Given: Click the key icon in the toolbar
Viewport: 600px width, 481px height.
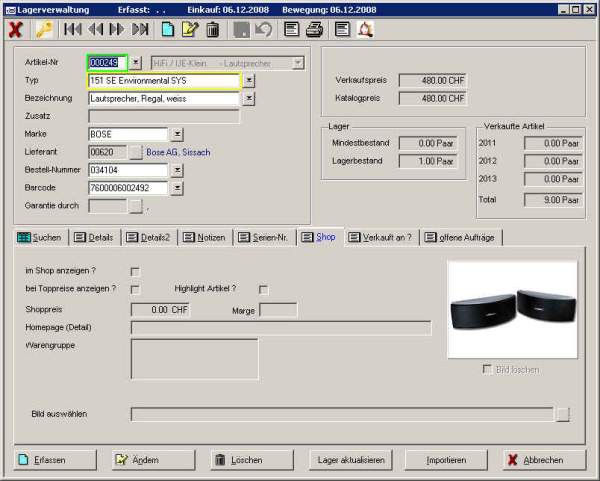Looking at the screenshot, I should click(43, 30).
